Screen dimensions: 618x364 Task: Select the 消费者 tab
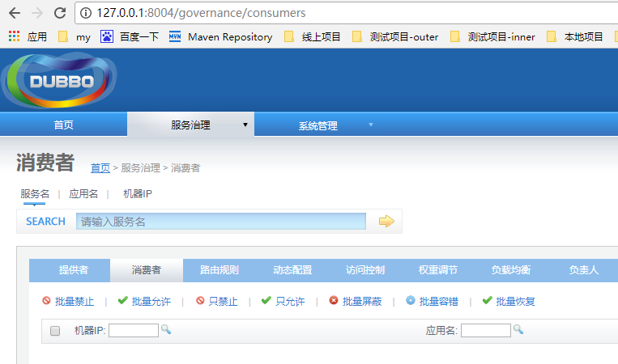point(147,270)
